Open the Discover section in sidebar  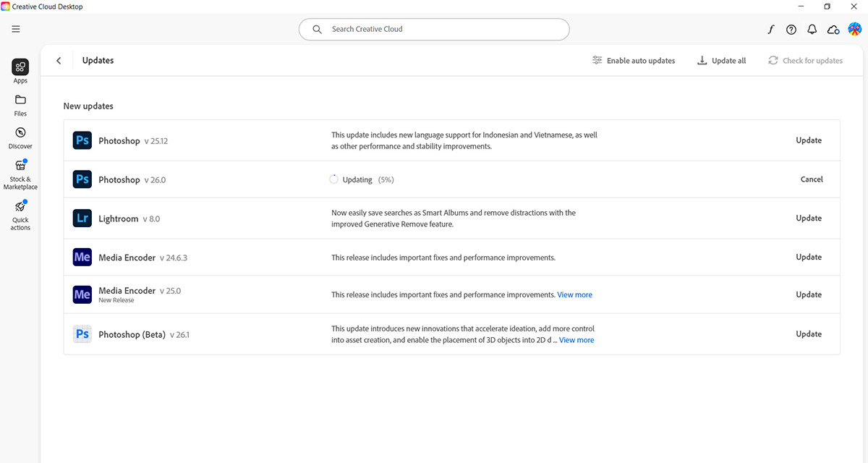tap(20, 137)
